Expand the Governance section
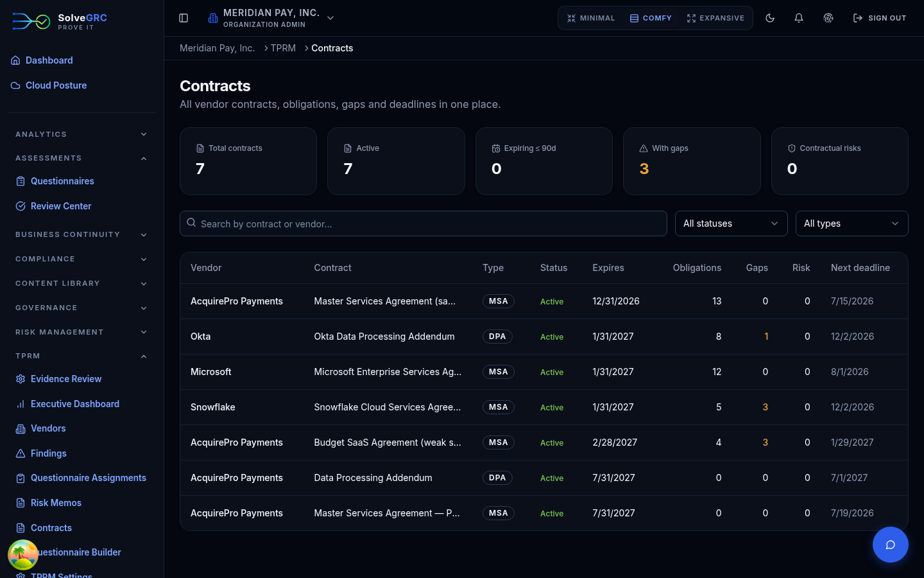 point(81,308)
